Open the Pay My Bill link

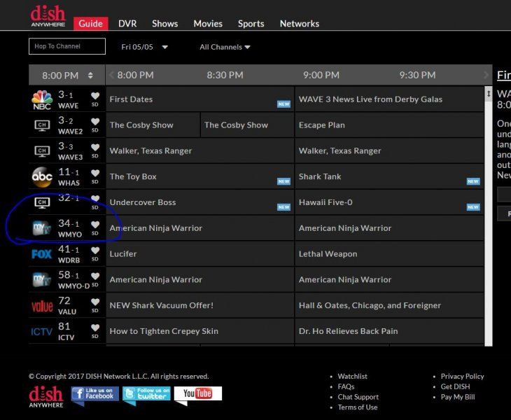[458, 397]
